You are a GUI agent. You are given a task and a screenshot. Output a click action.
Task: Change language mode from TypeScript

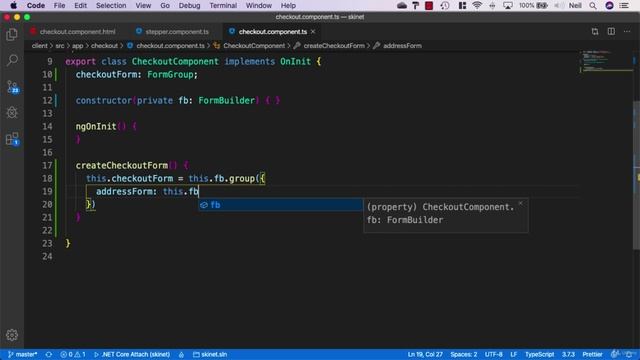pyautogui.click(x=539, y=354)
